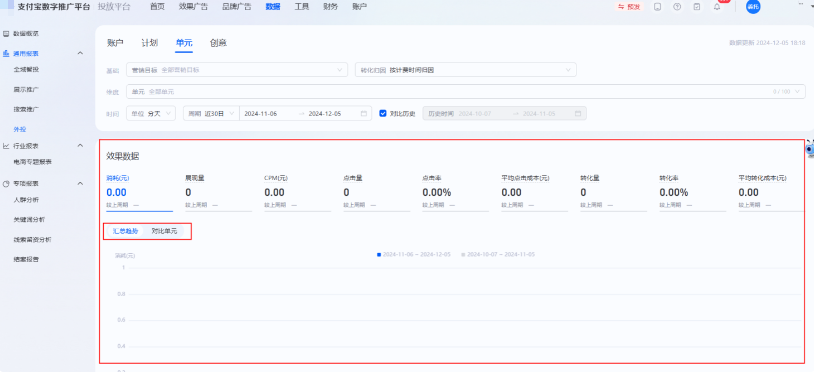Click the pie-chart icon beside special reports
The image size is (814, 373).
tap(6, 184)
